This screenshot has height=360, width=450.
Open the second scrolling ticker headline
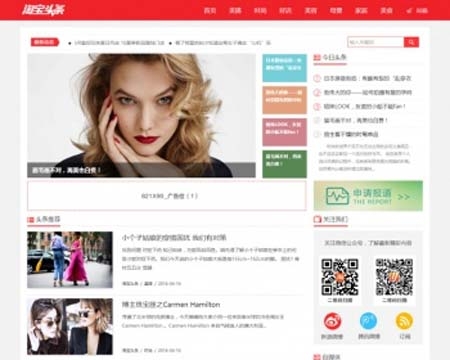(223, 43)
